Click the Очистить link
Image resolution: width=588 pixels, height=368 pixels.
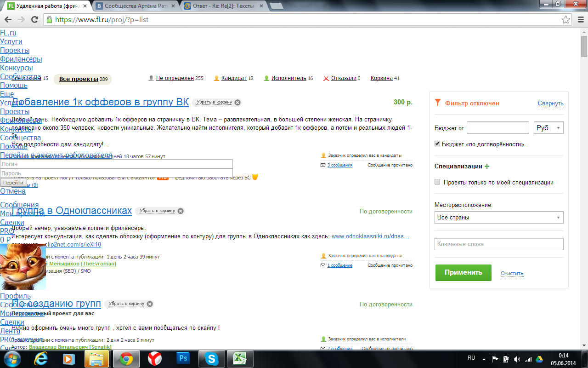click(512, 273)
